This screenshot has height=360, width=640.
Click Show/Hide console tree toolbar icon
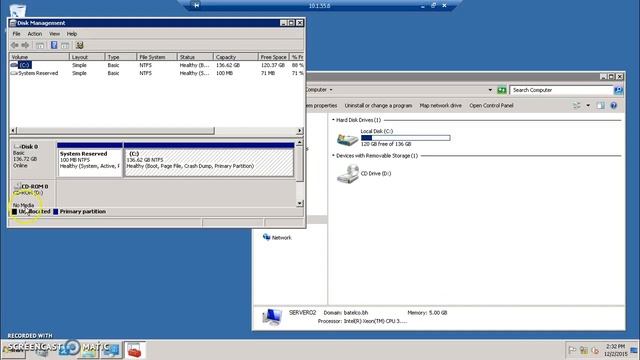tap(40, 45)
